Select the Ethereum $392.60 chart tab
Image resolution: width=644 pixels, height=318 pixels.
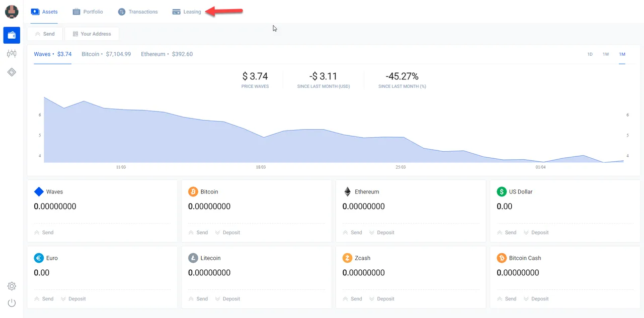[x=167, y=54]
